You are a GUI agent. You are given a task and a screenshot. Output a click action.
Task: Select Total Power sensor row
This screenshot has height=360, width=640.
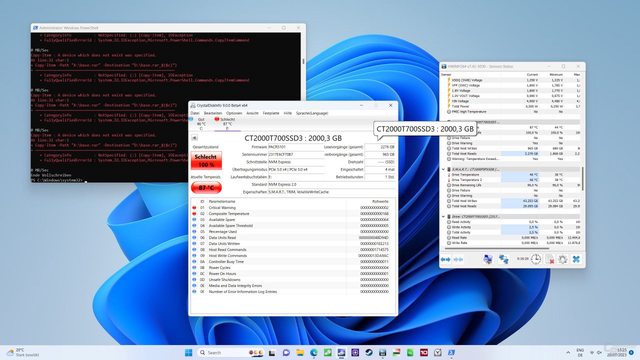point(513,106)
